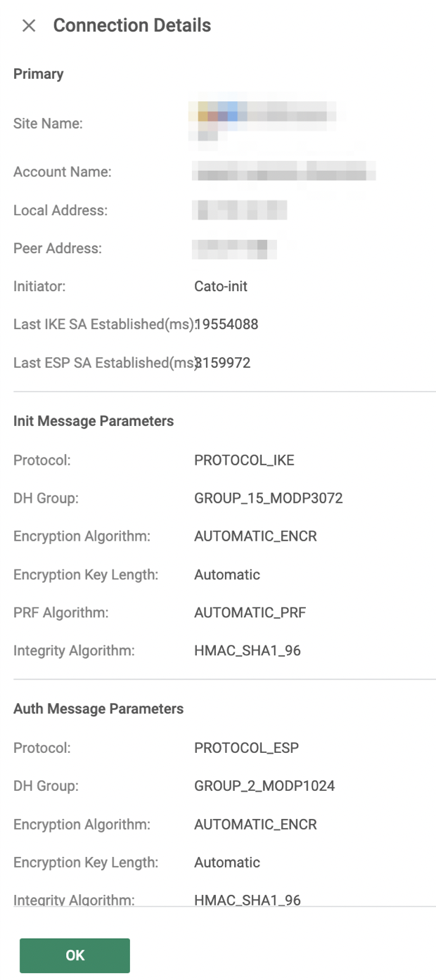
Task: Click the OK button
Action: coord(74,955)
